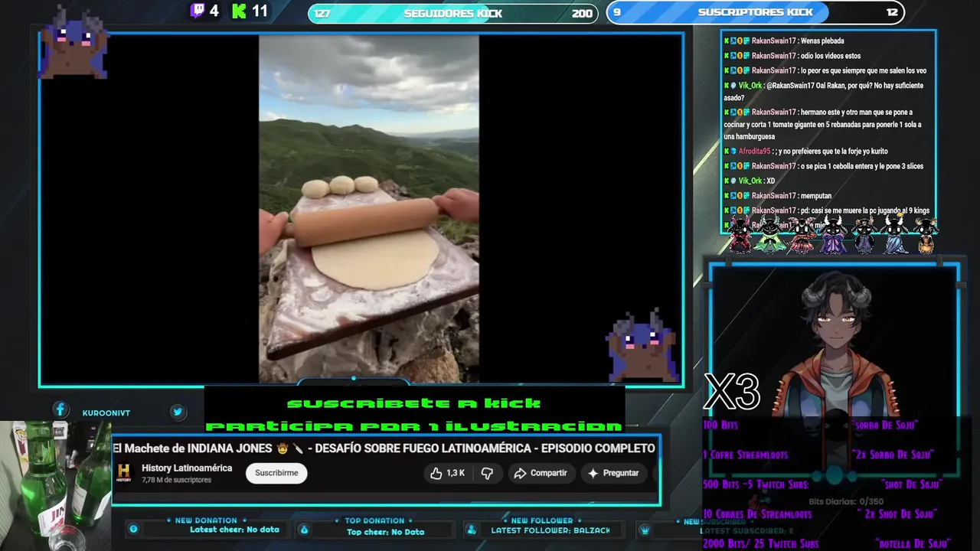980x551 pixels.
Task: Click the 'X3' multiplier text
Action: pos(731,392)
